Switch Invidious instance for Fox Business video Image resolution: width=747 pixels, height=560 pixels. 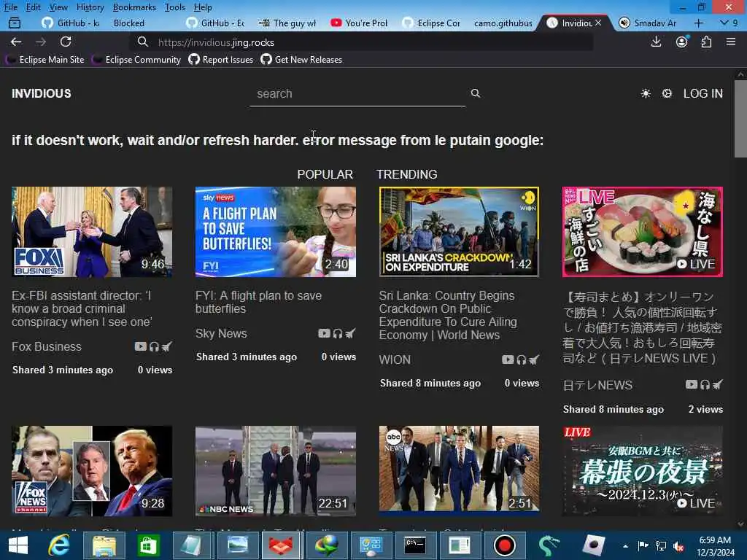pyautogui.click(x=167, y=346)
